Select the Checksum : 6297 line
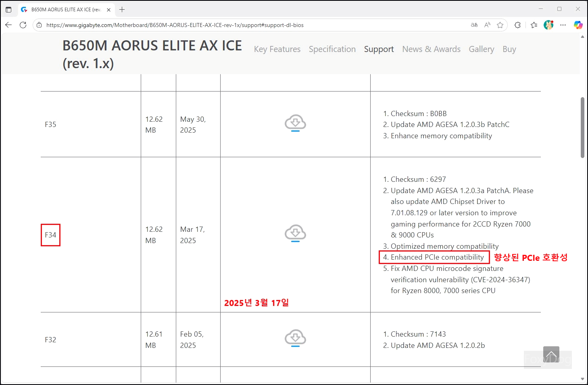Viewport: 588px width, 385px height. [x=418, y=179]
